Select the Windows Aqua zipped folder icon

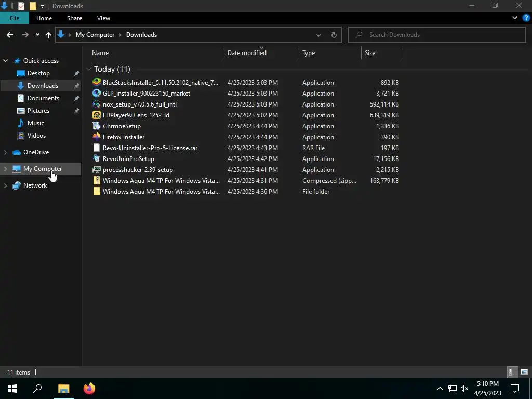pos(97,180)
